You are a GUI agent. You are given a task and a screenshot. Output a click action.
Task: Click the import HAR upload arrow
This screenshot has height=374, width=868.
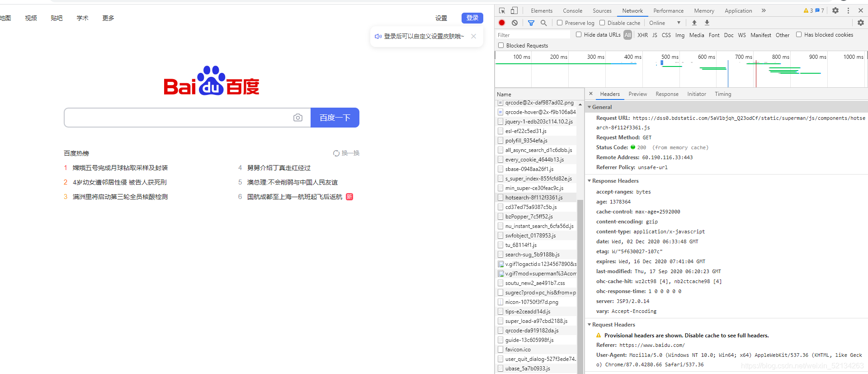[694, 23]
